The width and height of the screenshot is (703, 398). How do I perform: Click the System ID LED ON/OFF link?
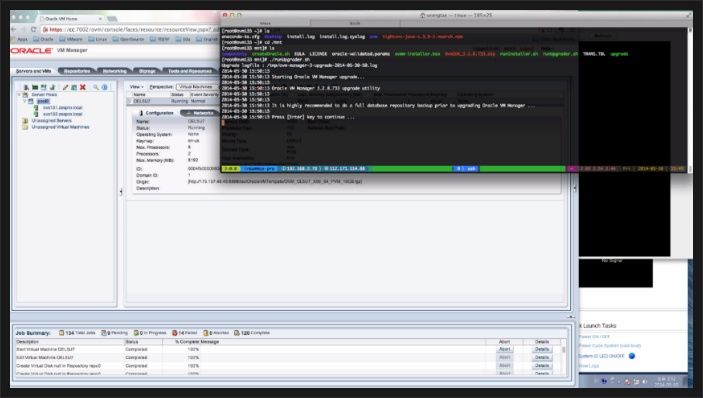601,356
